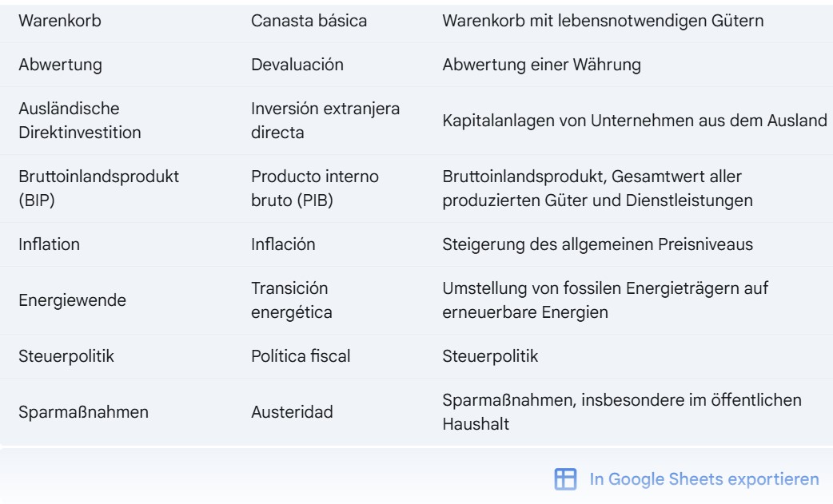Click the Google Sheets table icon
Image resolution: width=833 pixels, height=504 pixels.
(564, 479)
